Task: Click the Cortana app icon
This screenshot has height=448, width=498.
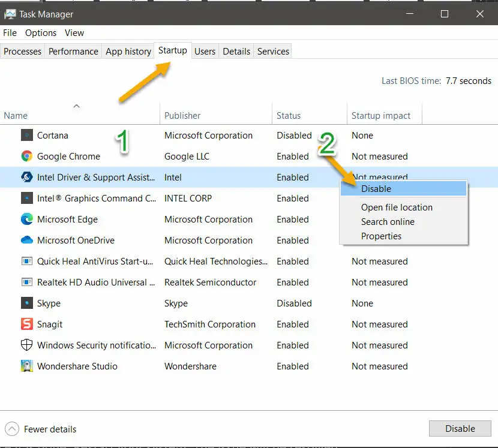Action: point(27,135)
